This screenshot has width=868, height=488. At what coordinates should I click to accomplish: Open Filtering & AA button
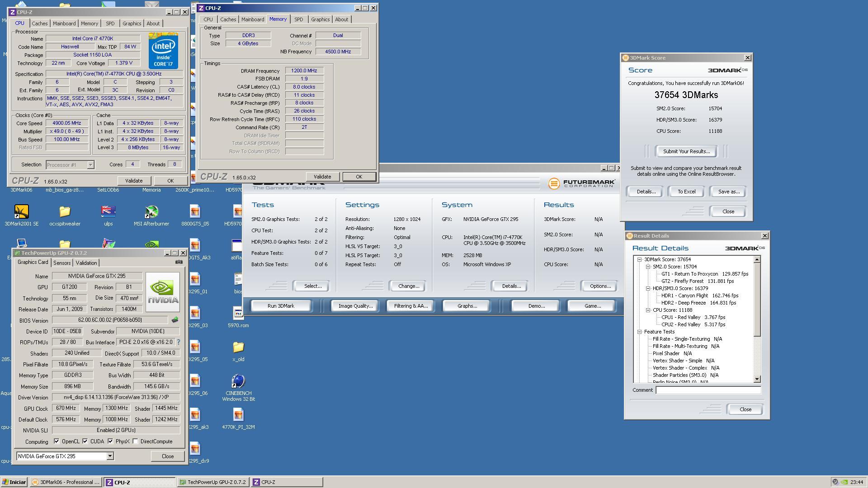(410, 306)
